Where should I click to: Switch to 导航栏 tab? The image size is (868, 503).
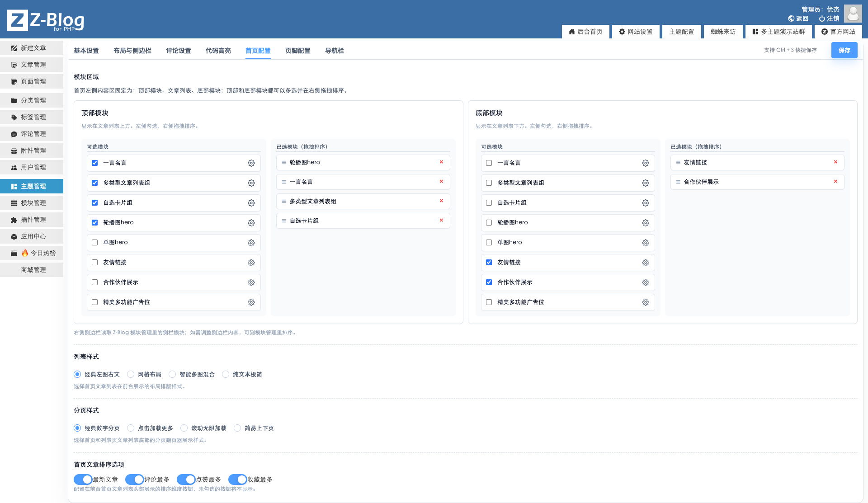tap(335, 51)
